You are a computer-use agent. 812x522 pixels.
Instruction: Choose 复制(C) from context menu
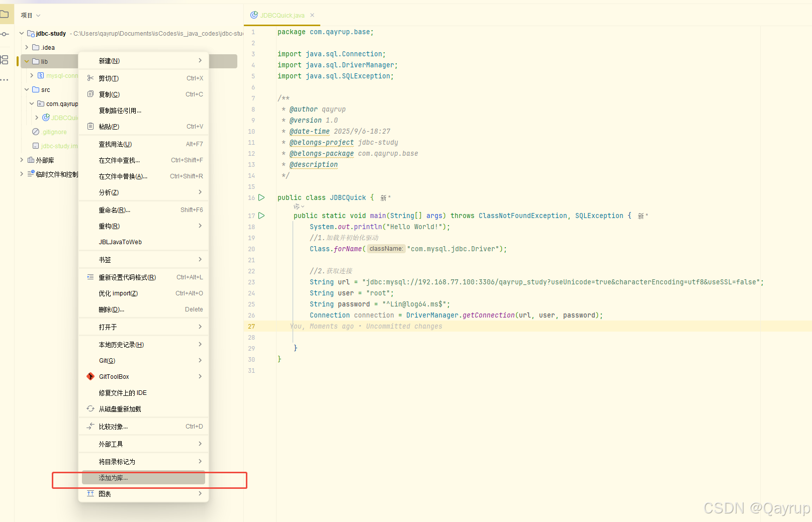(x=144, y=94)
